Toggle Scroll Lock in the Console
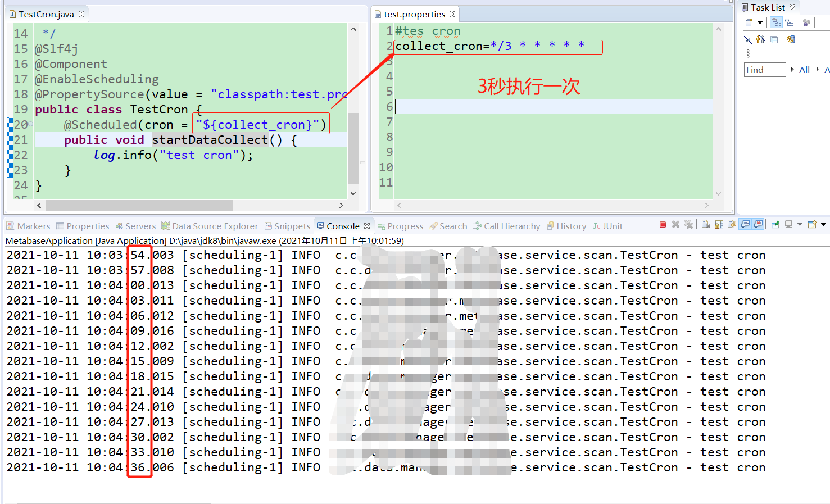This screenshot has height=504, width=830. click(x=719, y=224)
